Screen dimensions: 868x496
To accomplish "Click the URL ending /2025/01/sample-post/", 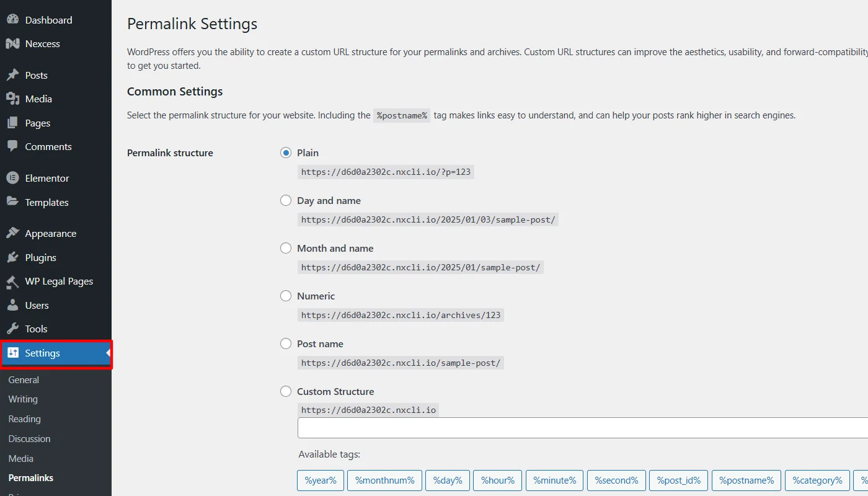I will 420,267.
